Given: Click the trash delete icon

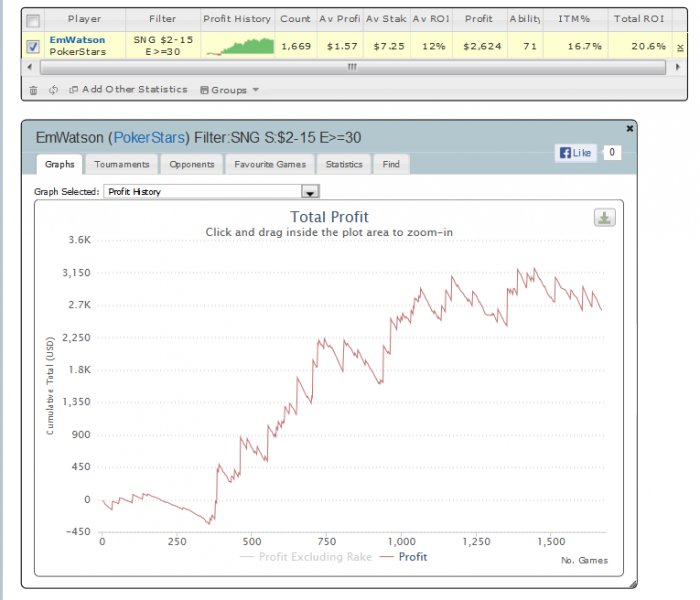Looking at the screenshot, I should coord(33,90).
